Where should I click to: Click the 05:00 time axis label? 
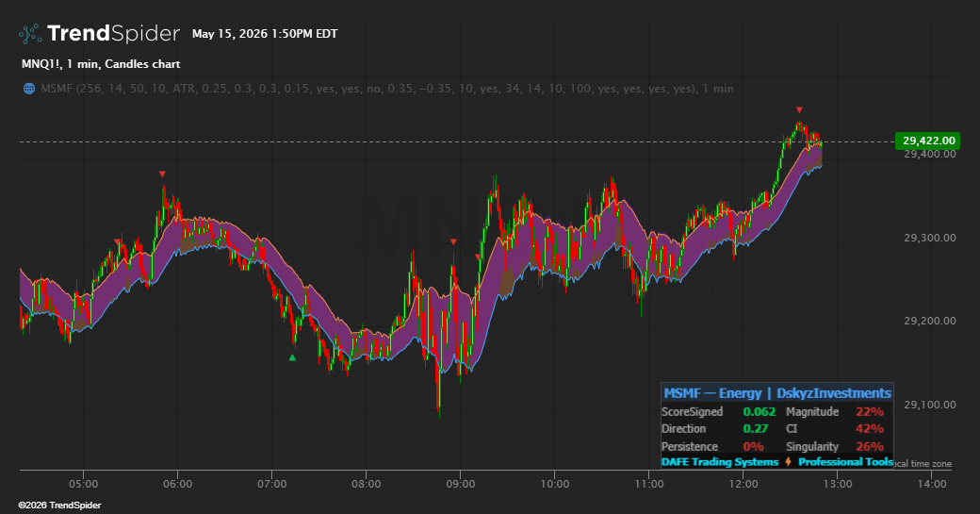(x=83, y=484)
